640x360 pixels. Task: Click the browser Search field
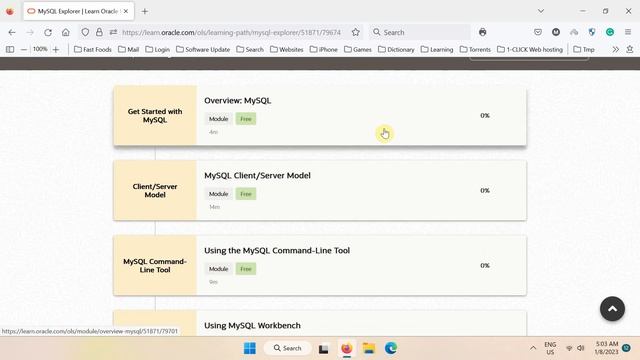click(420, 32)
